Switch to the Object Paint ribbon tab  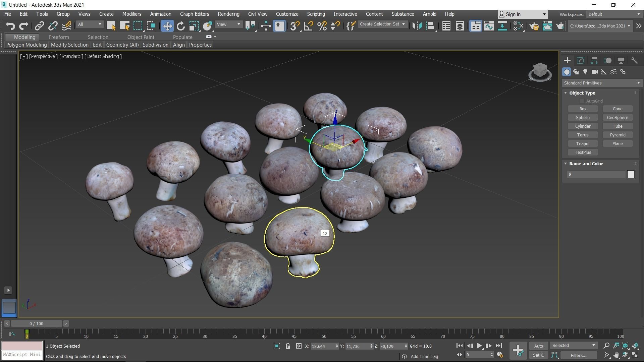[x=141, y=37]
